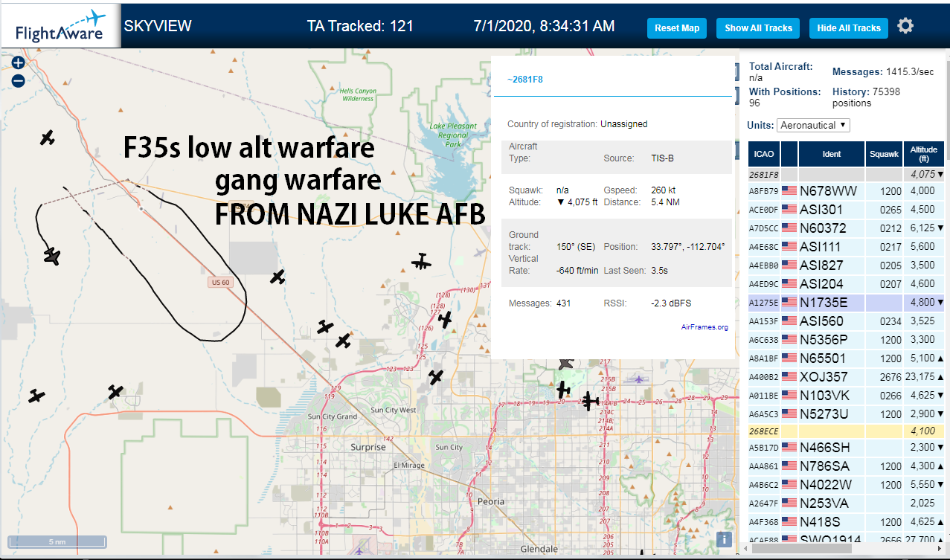This screenshot has width=950, height=560.
Task: Select the N60372 aircraft row
Action: coord(847,228)
